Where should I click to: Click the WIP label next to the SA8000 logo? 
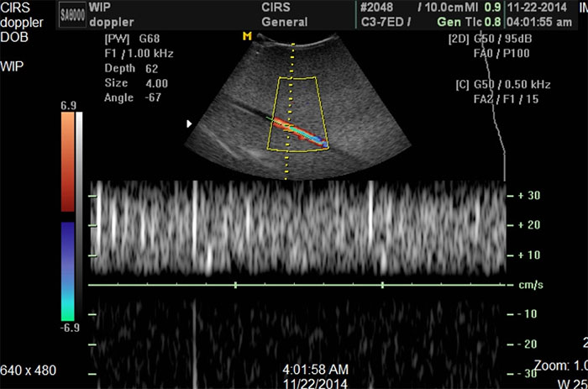[100, 7]
